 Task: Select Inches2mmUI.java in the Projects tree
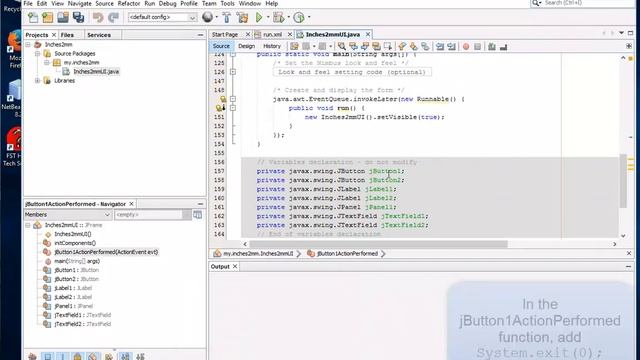[96, 71]
